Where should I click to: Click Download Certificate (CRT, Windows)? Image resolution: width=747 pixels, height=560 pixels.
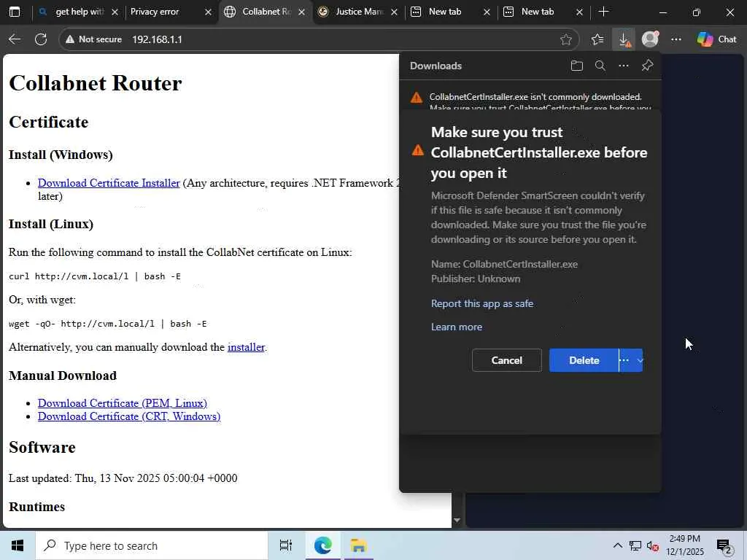pos(129,416)
